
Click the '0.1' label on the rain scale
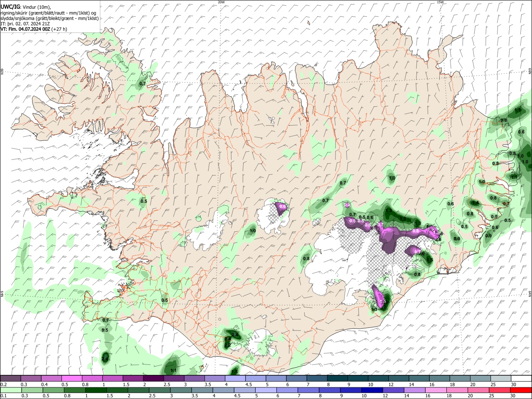[3, 396]
